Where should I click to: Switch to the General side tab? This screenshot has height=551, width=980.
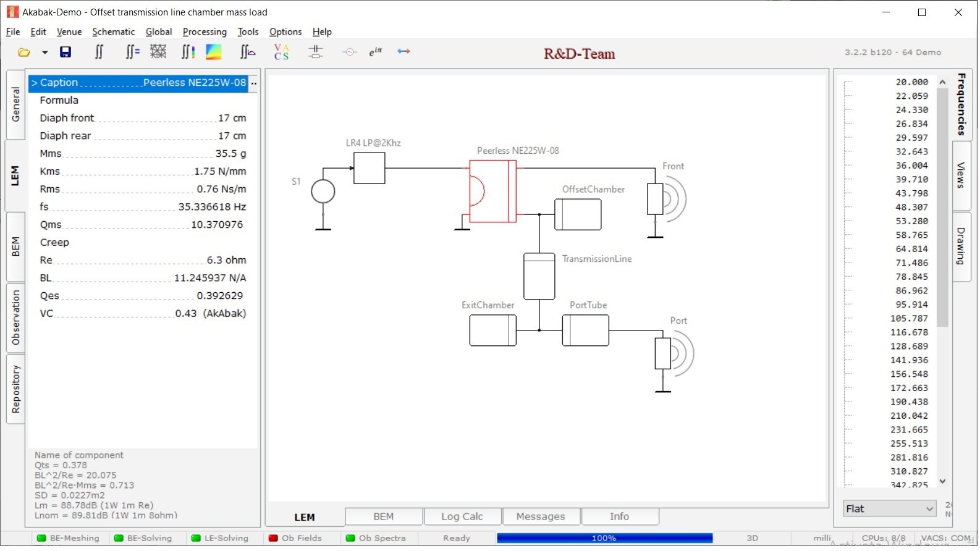coord(16,104)
